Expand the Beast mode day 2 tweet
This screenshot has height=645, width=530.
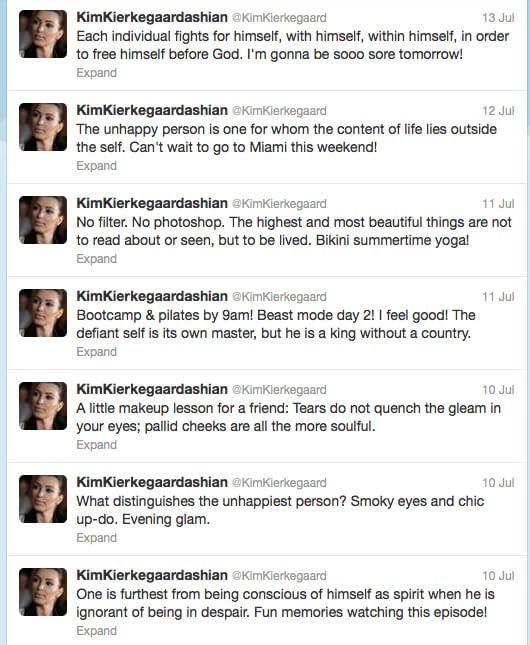click(x=97, y=352)
